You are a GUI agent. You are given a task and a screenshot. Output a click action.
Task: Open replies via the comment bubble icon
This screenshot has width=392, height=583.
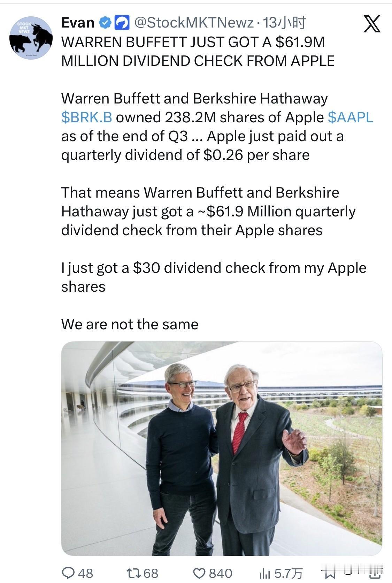point(68,573)
